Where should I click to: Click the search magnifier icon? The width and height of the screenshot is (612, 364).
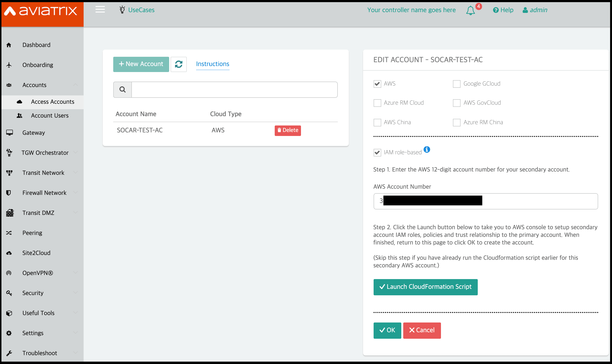point(123,89)
